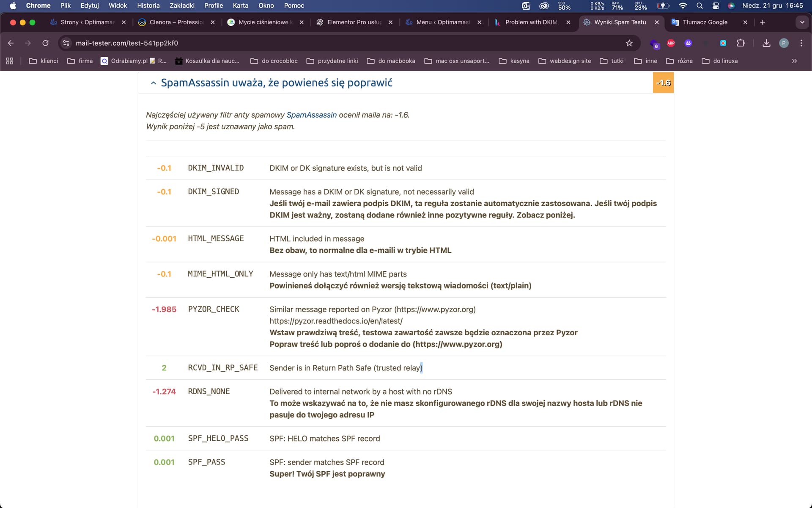This screenshot has width=812, height=508.
Task: Show hidden bookmarks with double chevron
Action: point(794,61)
